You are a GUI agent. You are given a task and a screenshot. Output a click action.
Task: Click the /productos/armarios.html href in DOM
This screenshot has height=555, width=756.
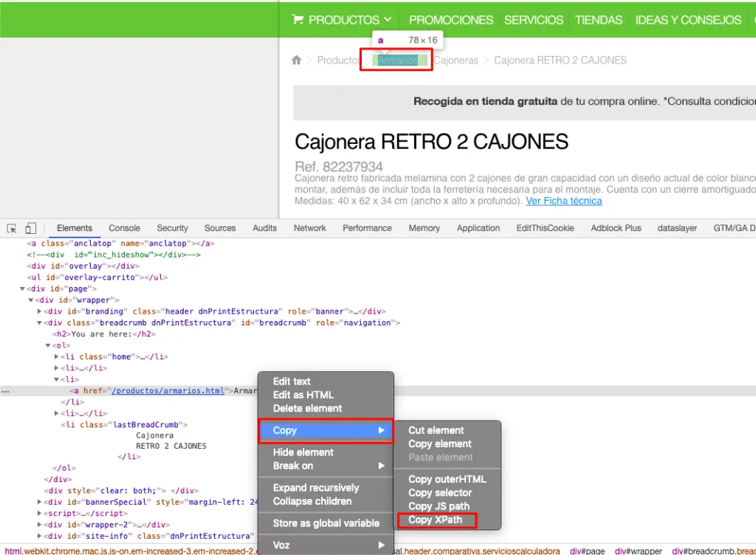pyautogui.click(x=168, y=390)
